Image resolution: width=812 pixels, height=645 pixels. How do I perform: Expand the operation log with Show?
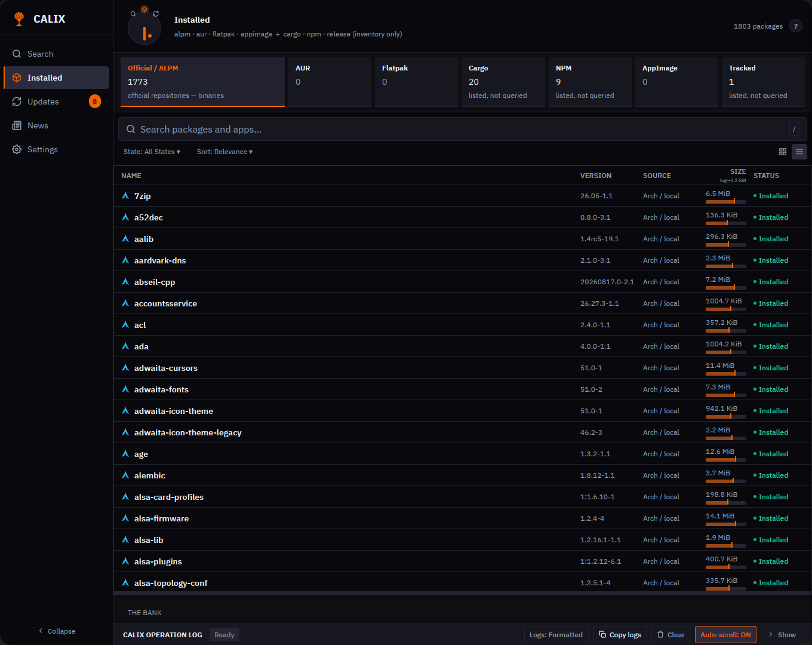pyautogui.click(x=782, y=635)
